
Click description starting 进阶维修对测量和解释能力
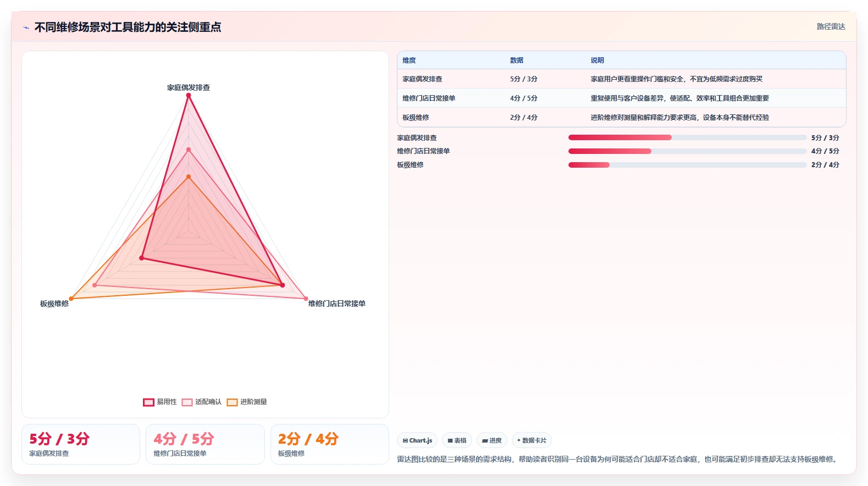pyautogui.click(x=680, y=118)
